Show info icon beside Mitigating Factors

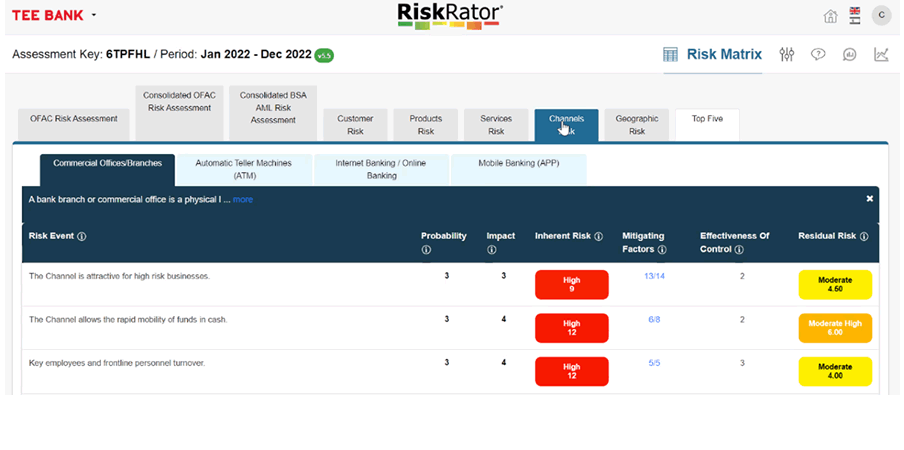[x=662, y=250]
